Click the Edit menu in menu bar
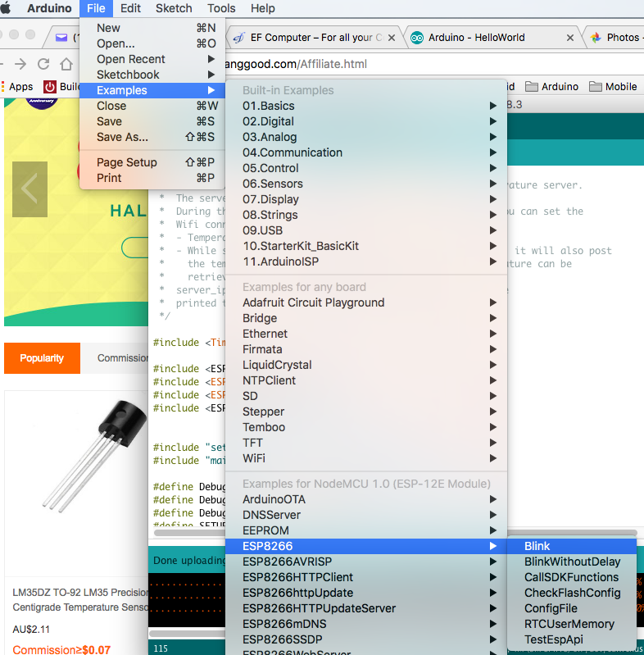The image size is (644, 655). point(130,8)
